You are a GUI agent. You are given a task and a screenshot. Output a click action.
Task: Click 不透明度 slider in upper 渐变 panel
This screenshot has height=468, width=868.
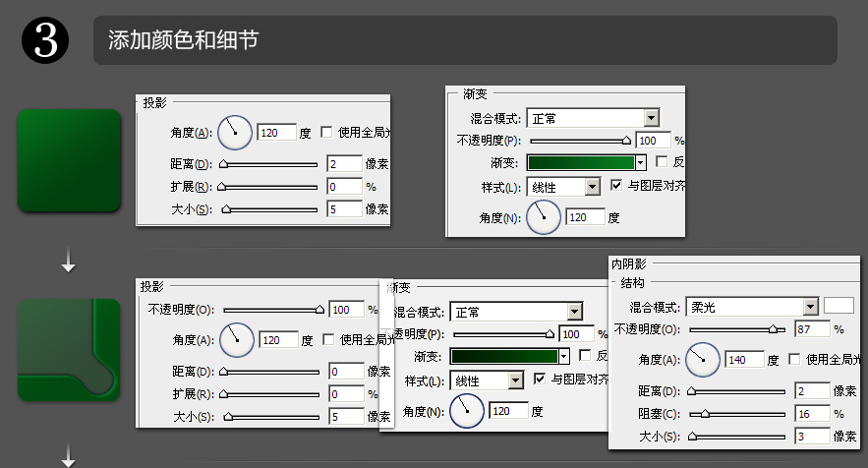(x=581, y=141)
